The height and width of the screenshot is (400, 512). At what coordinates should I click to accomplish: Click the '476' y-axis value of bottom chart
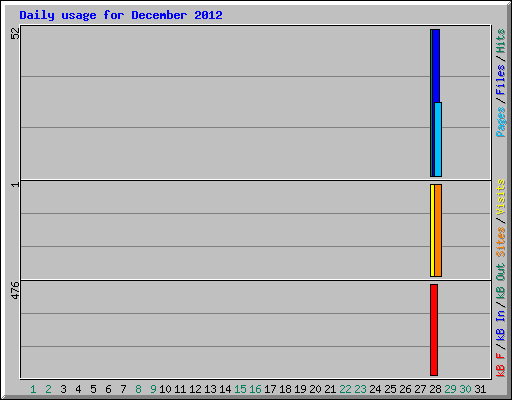15,290
